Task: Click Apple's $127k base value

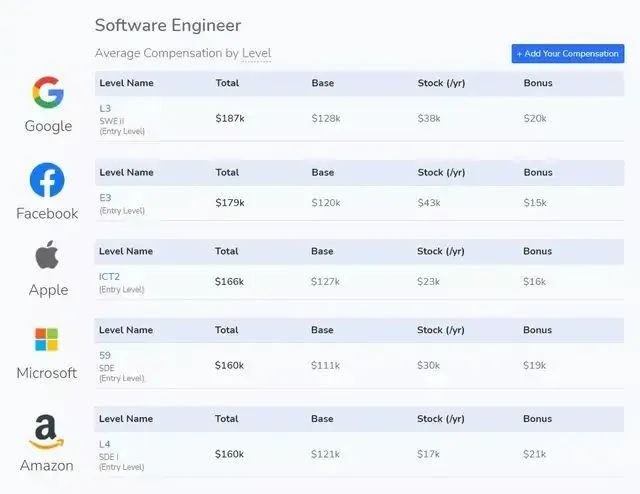Action: click(x=325, y=282)
